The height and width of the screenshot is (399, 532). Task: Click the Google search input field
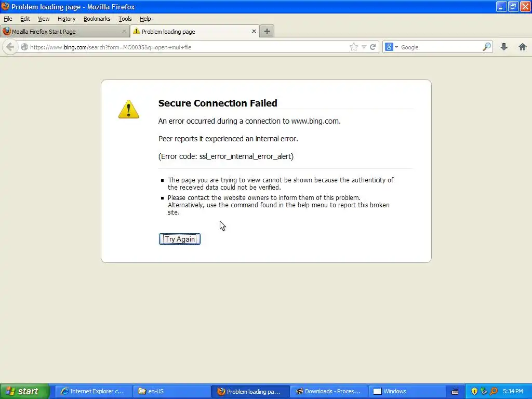click(x=441, y=47)
